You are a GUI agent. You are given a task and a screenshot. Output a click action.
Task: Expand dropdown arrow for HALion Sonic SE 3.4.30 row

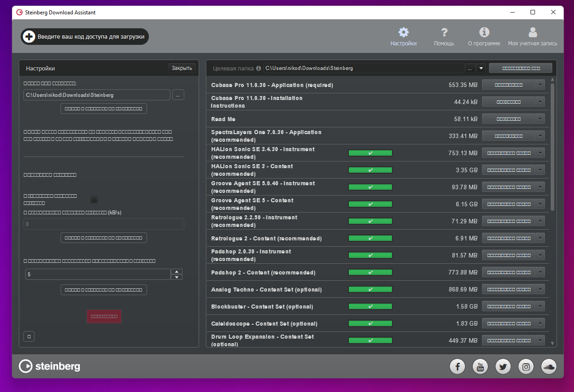(x=540, y=153)
